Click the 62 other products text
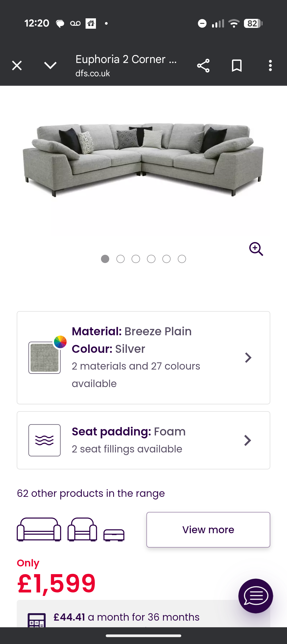Image resolution: width=287 pixels, height=644 pixels. pos(91,493)
